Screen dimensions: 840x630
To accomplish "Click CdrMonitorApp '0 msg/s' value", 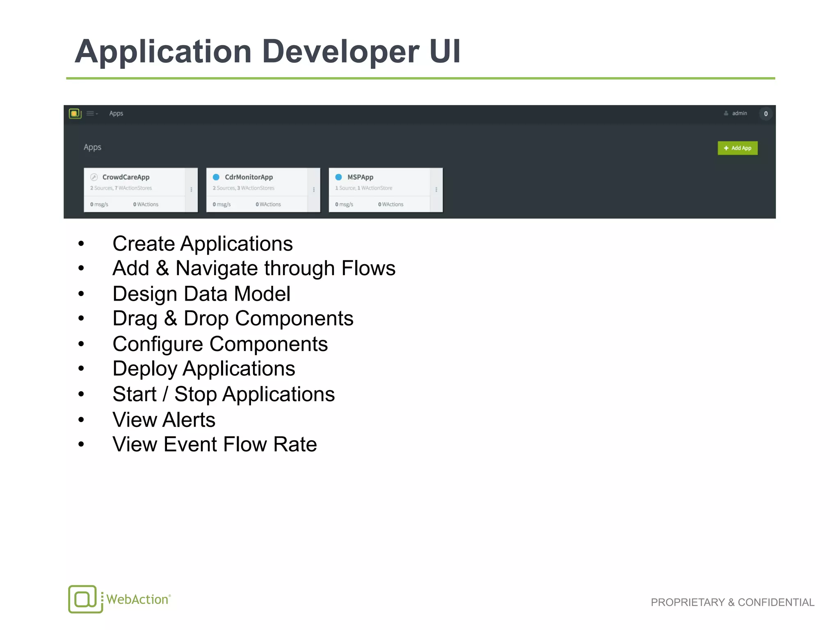I will pos(222,204).
